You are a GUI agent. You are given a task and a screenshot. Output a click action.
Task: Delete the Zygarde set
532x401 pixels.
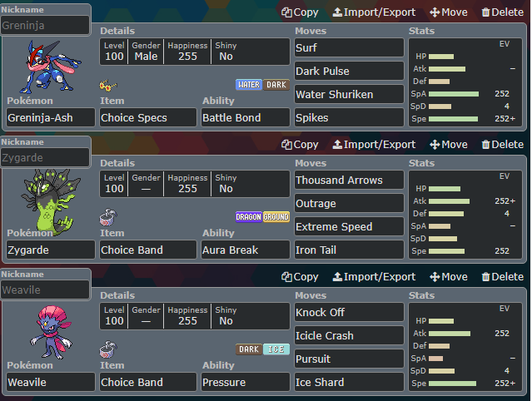click(x=503, y=145)
